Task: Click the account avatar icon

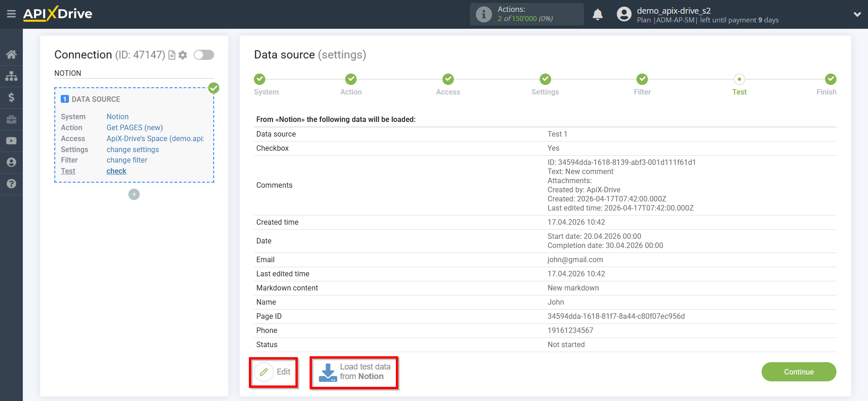Action: (x=624, y=14)
